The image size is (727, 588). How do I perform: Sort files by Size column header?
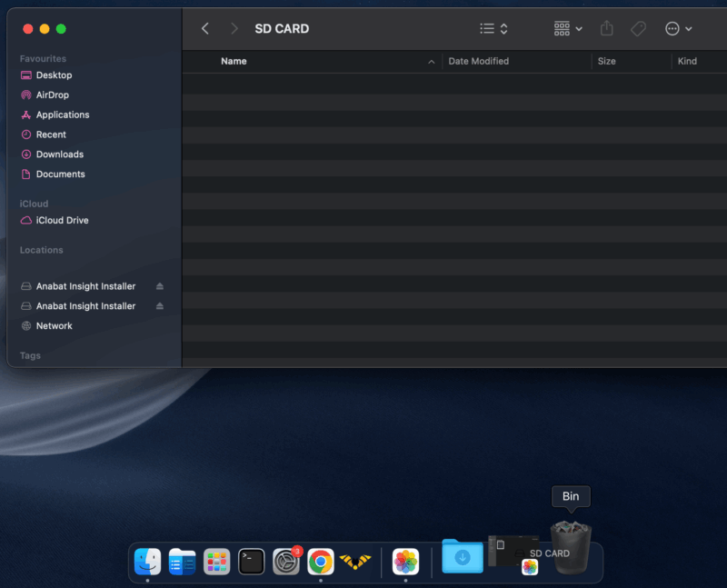606,62
